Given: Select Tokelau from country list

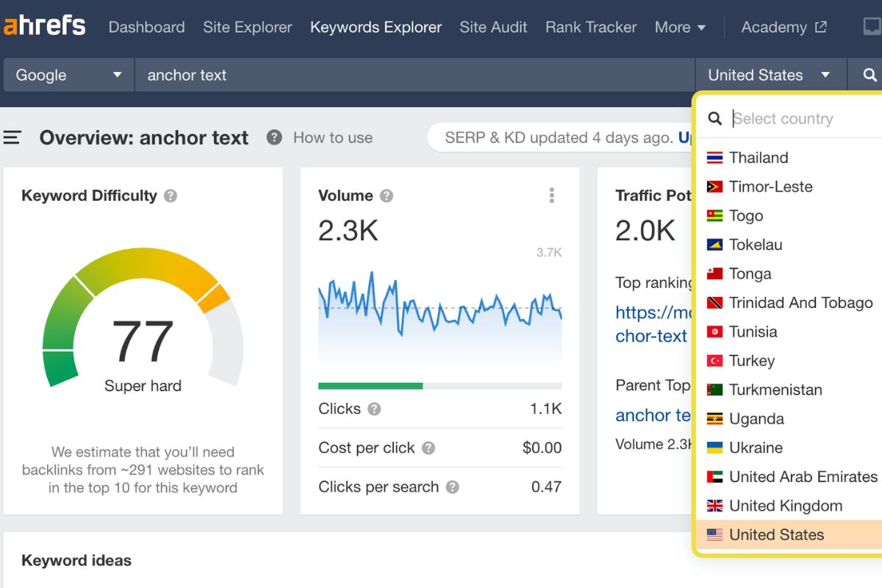Looking at the screenshot, I should (789, 245).
